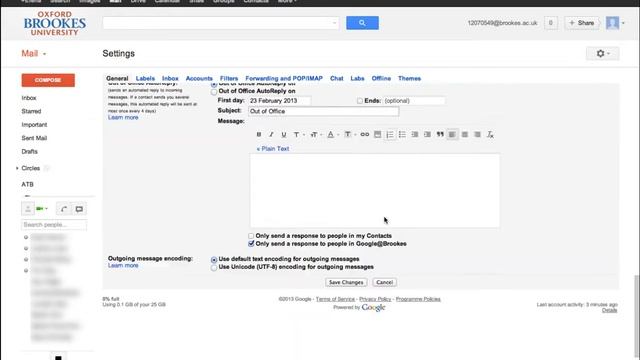Open the More menu in top bar

287,1
